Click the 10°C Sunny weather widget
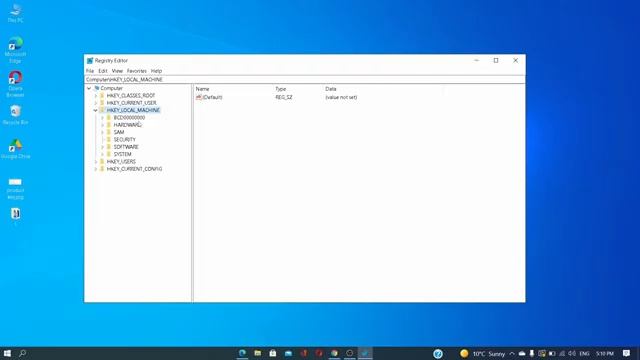 [483, 353]
